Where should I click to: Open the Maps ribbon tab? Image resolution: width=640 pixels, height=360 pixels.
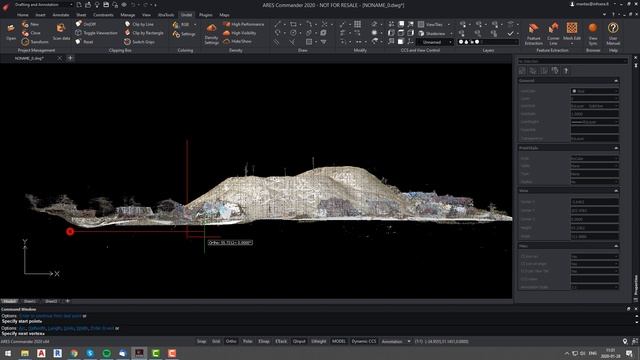[224, 15]
